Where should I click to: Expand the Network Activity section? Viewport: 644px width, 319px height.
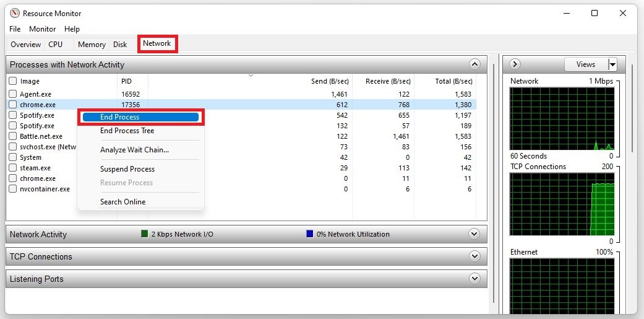pos(474,234)
